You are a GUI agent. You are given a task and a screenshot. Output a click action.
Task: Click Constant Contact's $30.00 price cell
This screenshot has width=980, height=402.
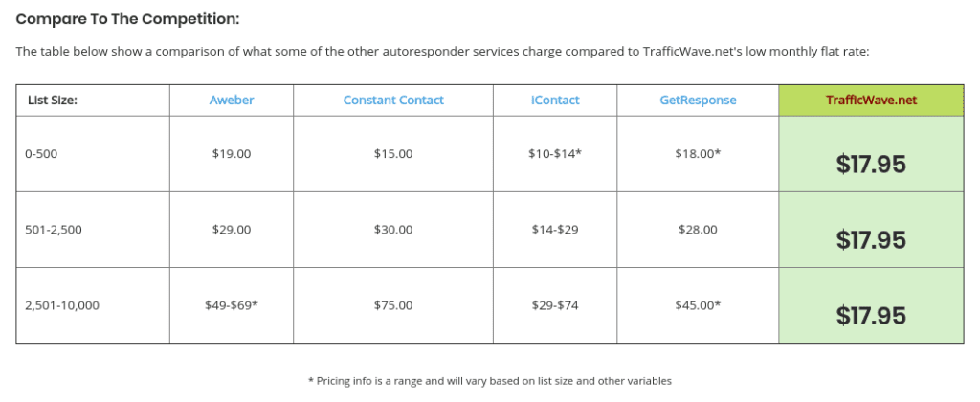393,230
